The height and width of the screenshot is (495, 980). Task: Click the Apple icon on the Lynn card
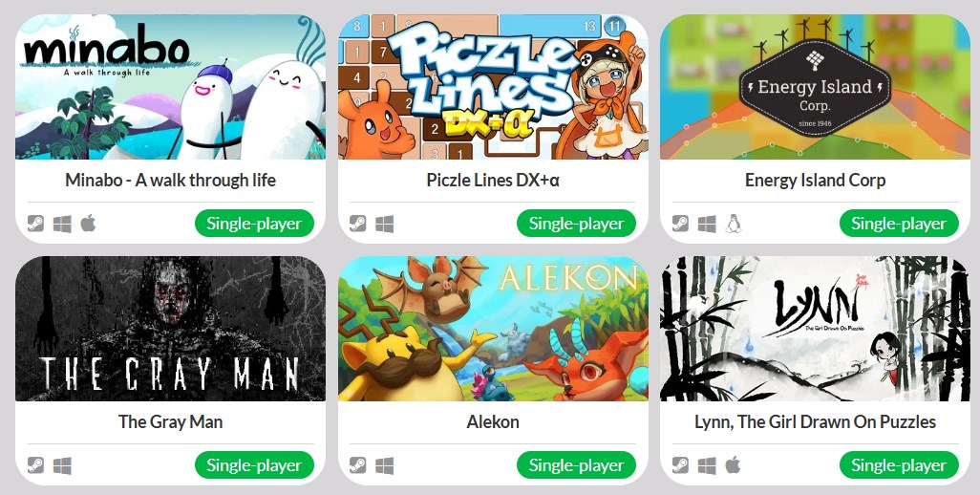734,465
